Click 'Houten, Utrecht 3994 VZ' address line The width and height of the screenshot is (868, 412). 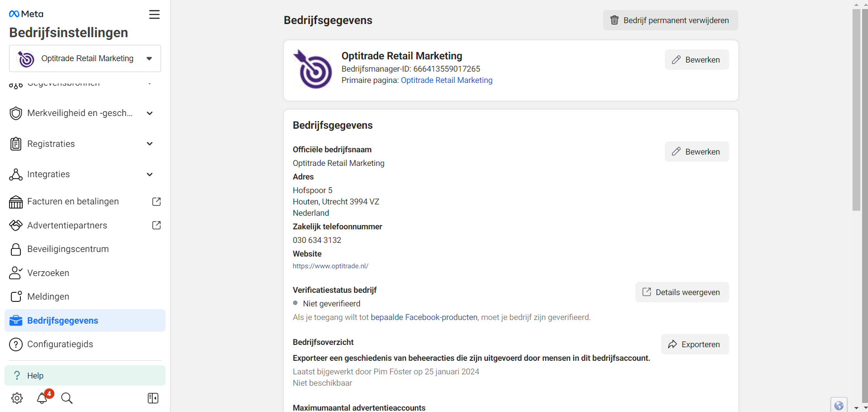pos(336,202)
